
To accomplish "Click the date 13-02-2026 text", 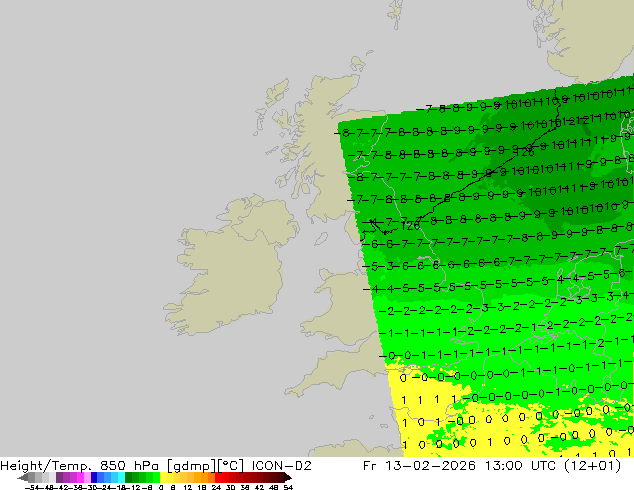I will coord(430,466).
